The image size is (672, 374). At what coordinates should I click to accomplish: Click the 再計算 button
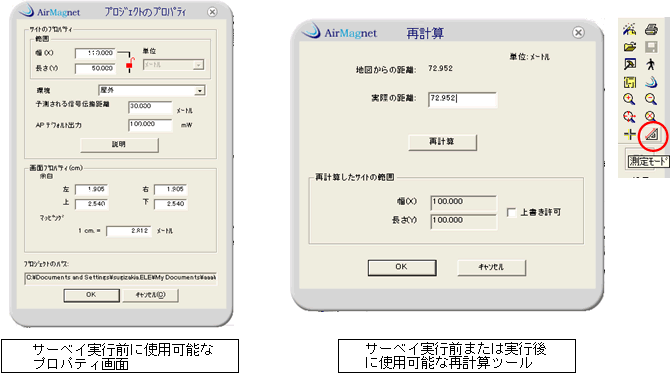click(442, 142)
